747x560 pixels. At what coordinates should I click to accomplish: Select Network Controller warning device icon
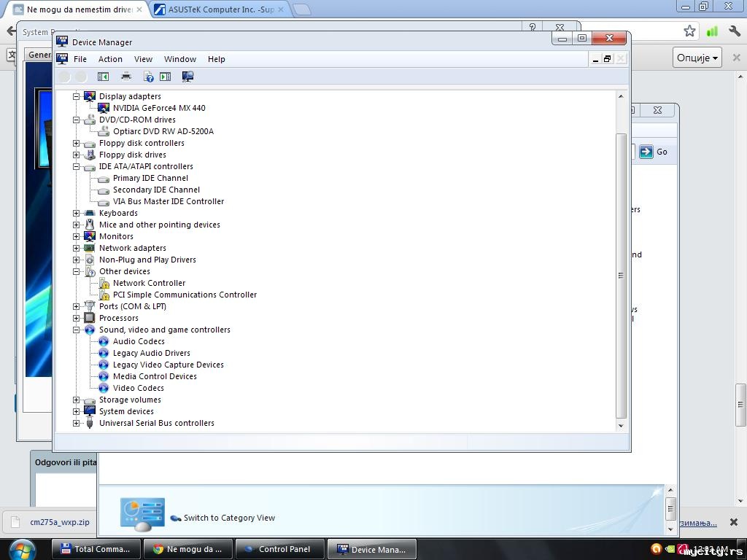point(104,284)
